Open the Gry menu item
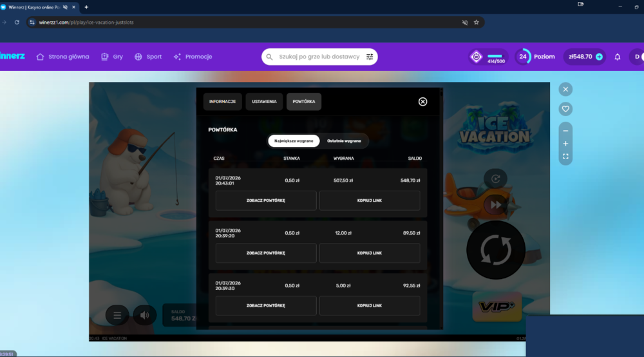 [x=112, y=57]
